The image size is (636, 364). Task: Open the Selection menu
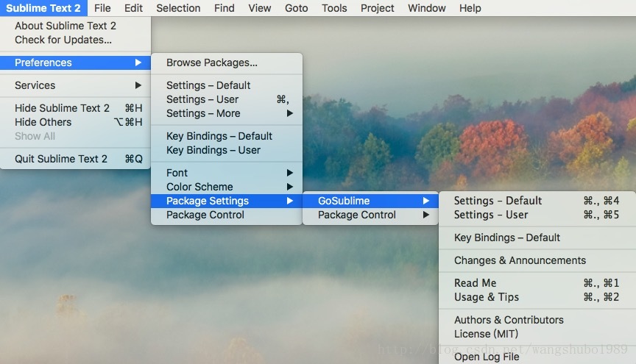click(178, 8)
